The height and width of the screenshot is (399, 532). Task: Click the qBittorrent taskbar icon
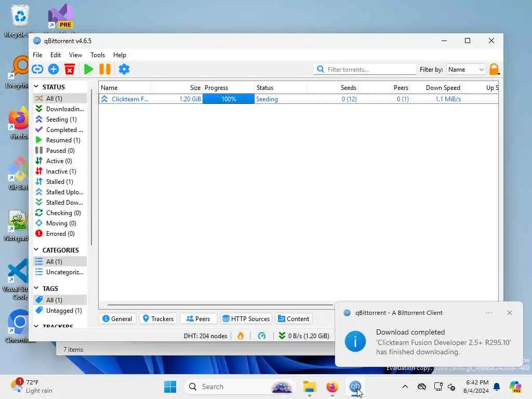pos(354,387)
